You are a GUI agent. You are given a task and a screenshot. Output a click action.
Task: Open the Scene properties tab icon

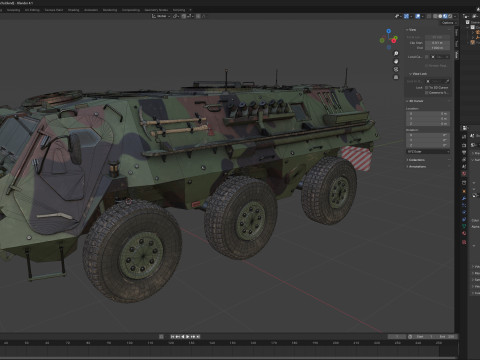pos(464,166)
